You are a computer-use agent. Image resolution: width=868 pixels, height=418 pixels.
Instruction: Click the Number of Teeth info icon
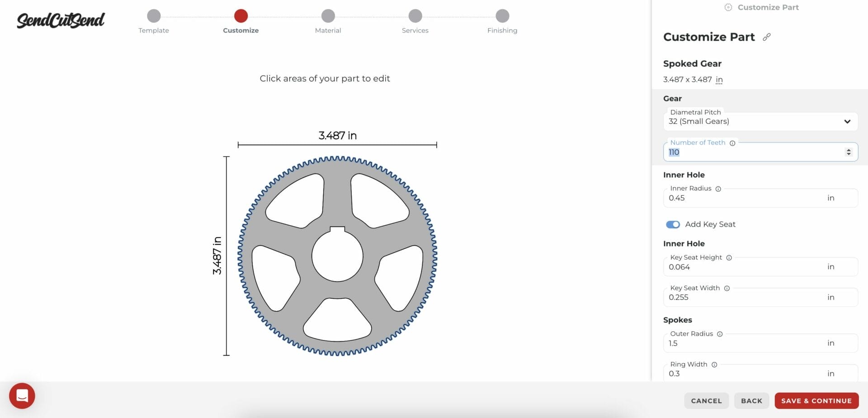click(732, 143)
